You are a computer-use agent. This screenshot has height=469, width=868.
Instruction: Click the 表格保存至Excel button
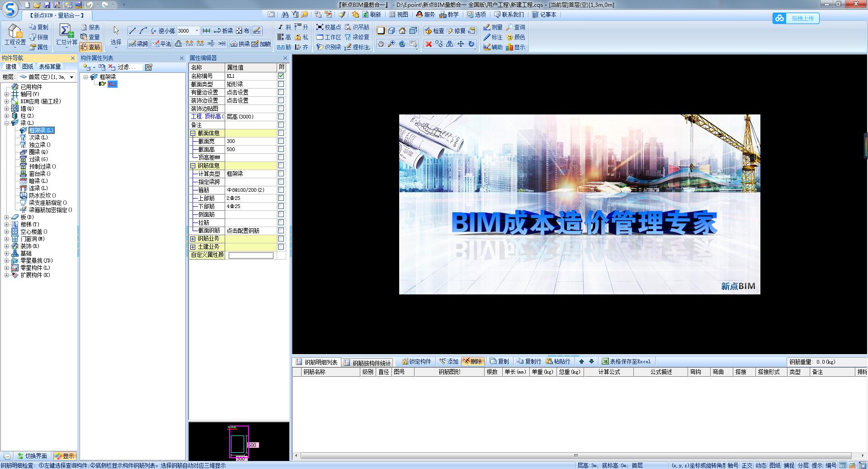626,361
